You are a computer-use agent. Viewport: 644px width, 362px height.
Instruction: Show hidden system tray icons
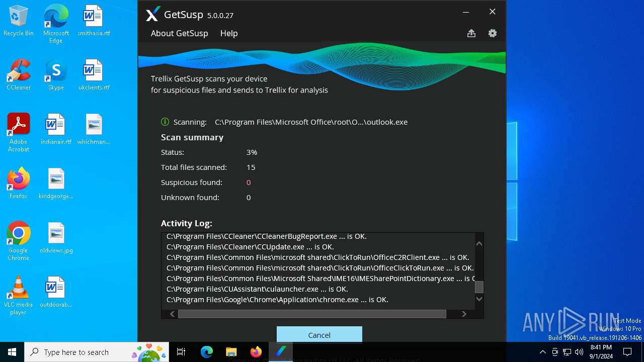(542, 352)
